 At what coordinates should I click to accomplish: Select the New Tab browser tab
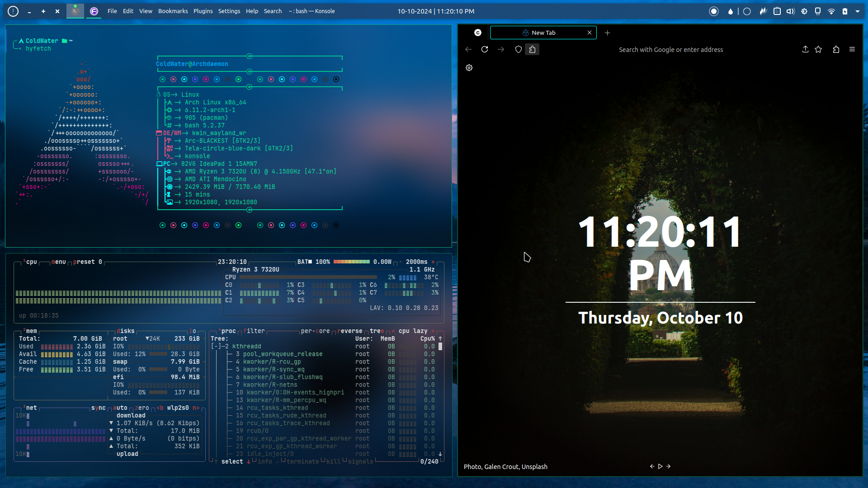coord(543,33)
